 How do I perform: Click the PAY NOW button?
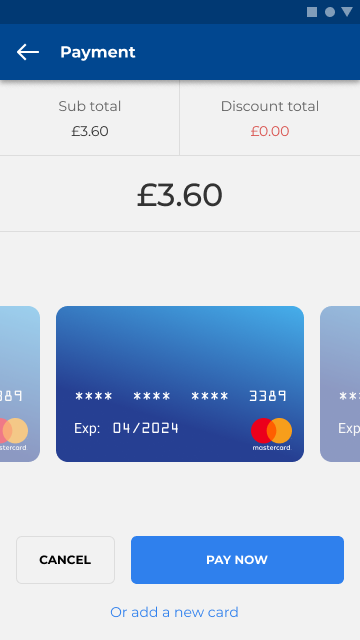(x=238, y=560)
